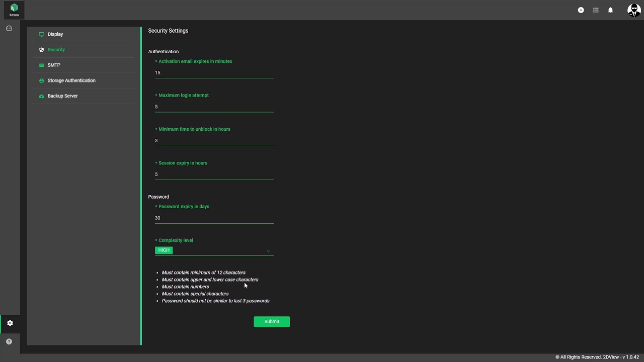Open Backup Server settings
The width and height of the screenshot is (644, 362).
point(84,96)
